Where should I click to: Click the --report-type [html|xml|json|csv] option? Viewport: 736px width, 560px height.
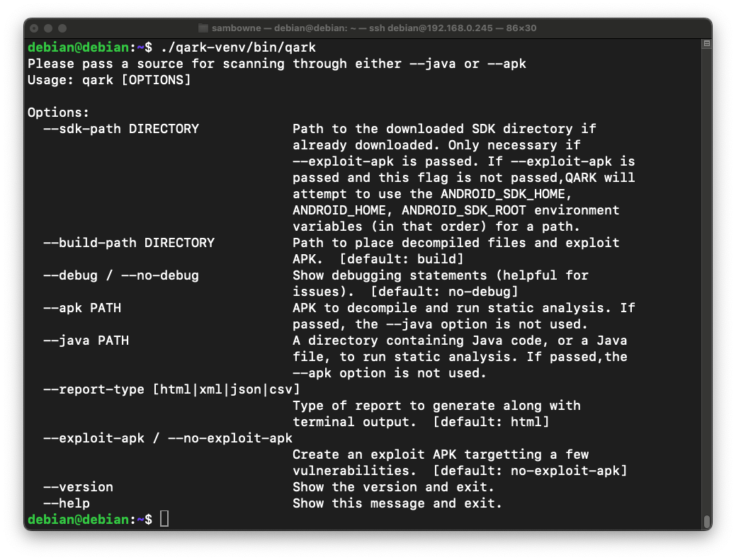[172, 389]
